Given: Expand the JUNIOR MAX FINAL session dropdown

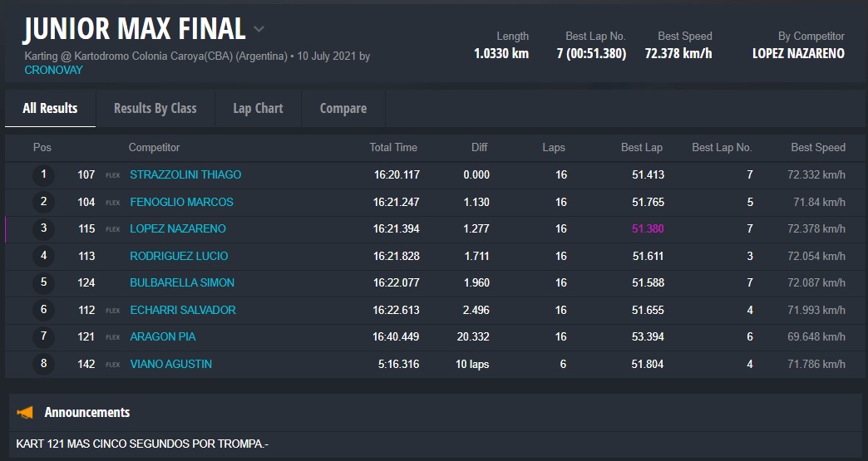Looking at the screenshot, I should pyautogui.click(x=259, y=29).
